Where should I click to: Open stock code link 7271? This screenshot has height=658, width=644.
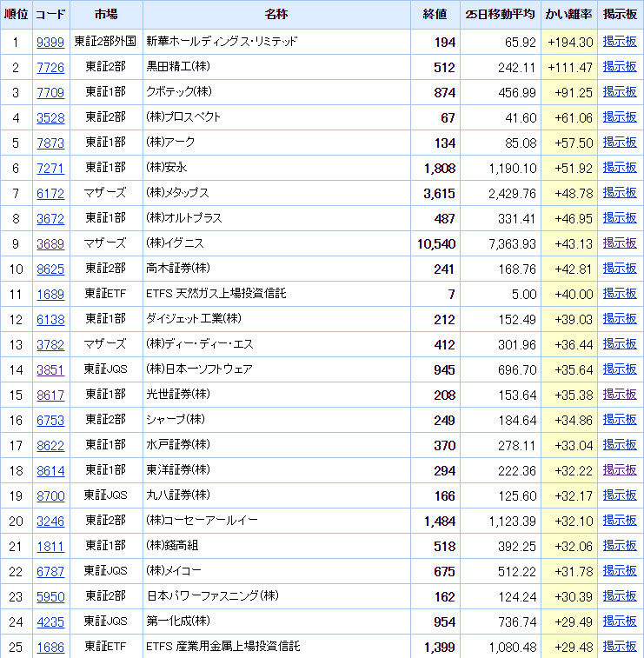pyautogui.click(x=50, y=168)
